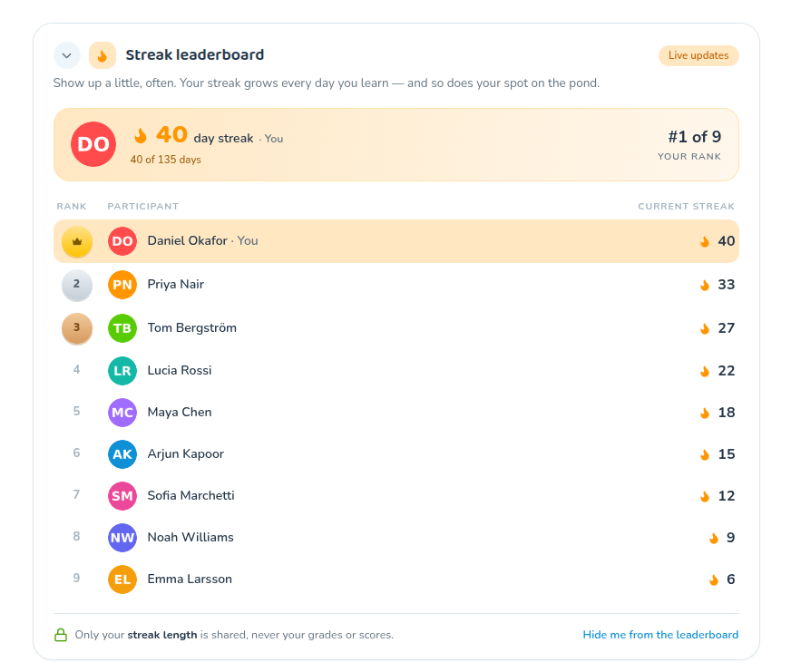Select the Arjun Kapoor leaderboard row
Image resolution: width=791 pixels, height=672 pixels.
396,454
